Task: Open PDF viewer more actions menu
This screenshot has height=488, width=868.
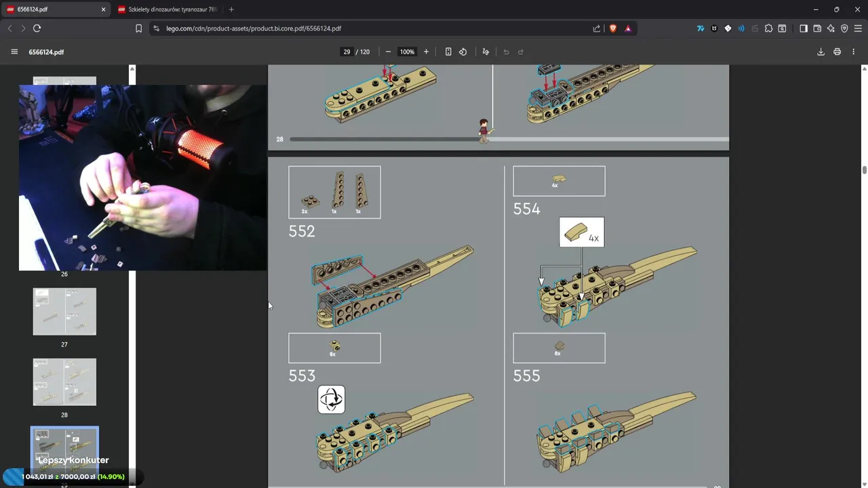Action: coord(853,52)
